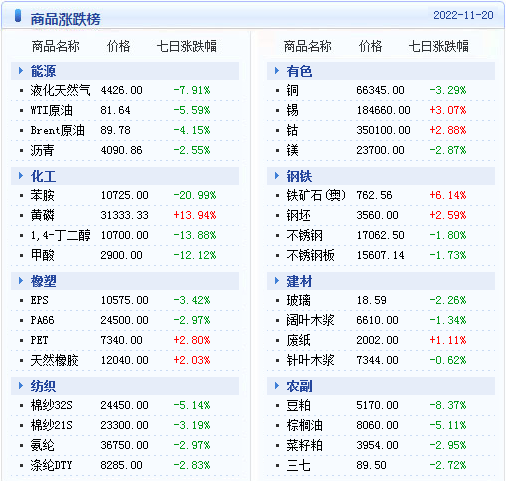Select 不锈钢板 commodity name
The width and height of the screenshot is (506, 481).
tap(310, 255)
